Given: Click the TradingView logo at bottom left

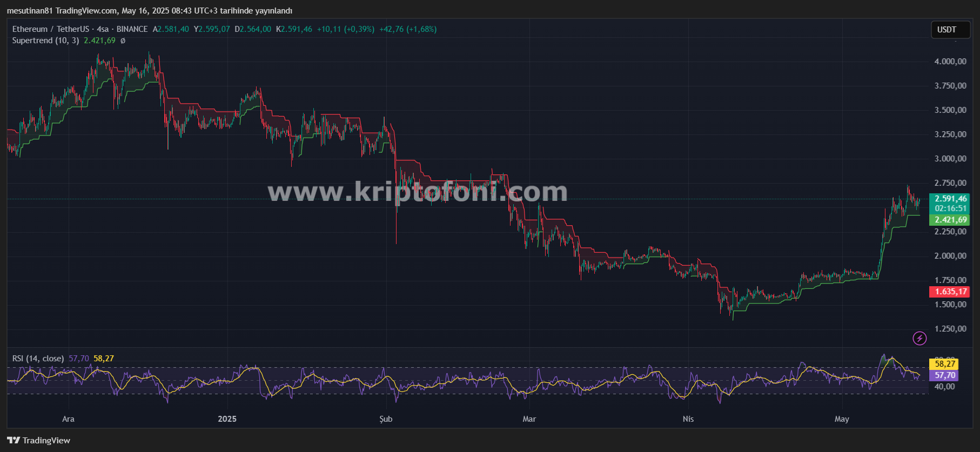Looking at the screenshot, I should (x=38, y=440).
